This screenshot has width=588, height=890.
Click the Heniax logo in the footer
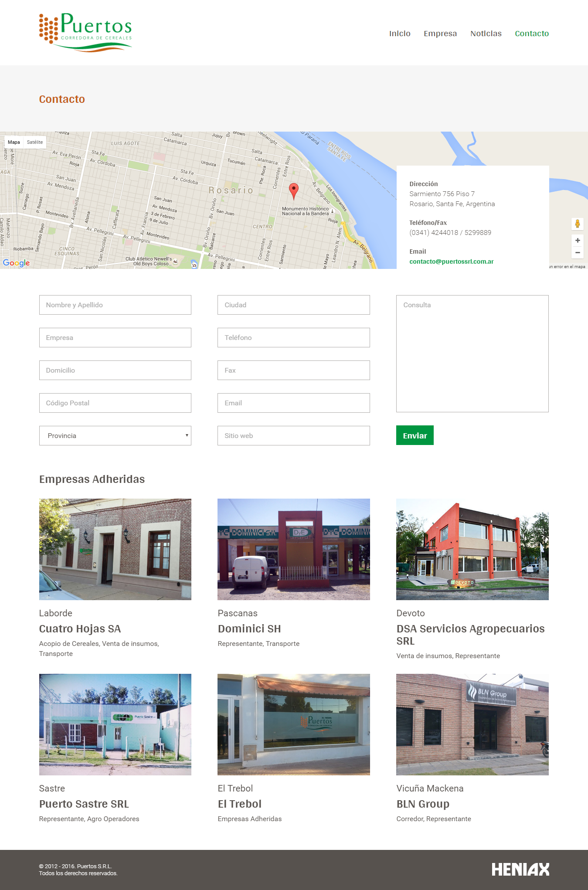point(520,870)
